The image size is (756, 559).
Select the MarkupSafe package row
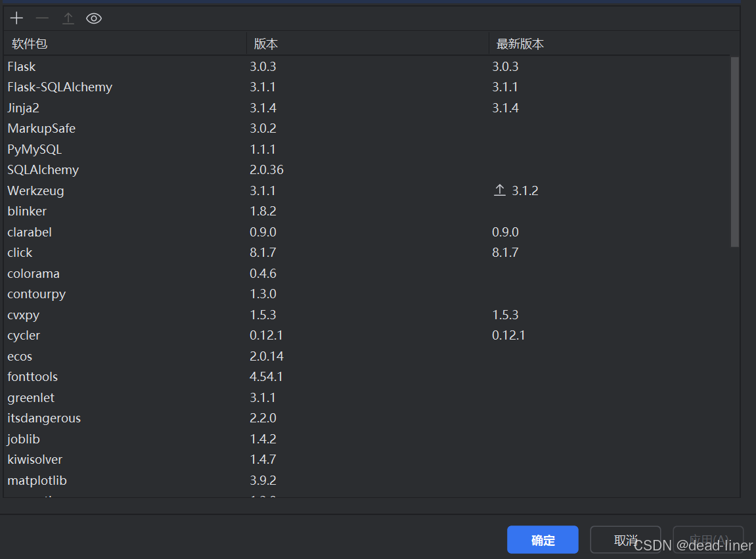pyautogui.click(x=367, y=128)
